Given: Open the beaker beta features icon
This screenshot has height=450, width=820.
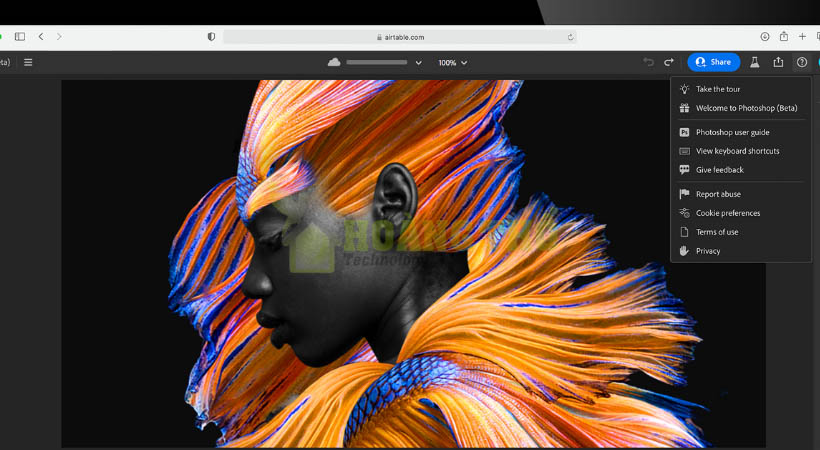Looking at the screenshot, I should pyautogui.click(x=755, y=62).
